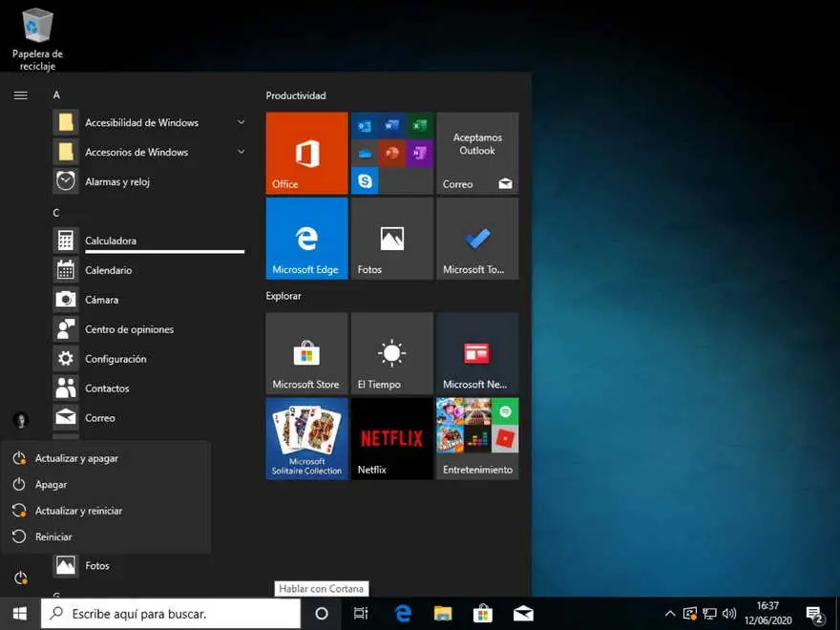The width and height of the screenshot is (840, 630).
Task: Launch Microsoft Solitaire Collection tile
Action: pos(306,439)
